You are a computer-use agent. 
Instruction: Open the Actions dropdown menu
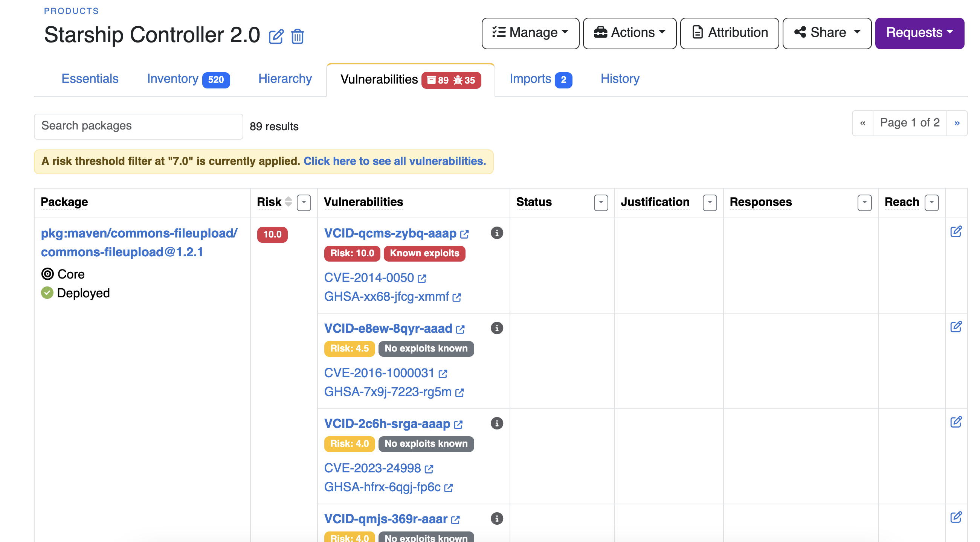629,33
